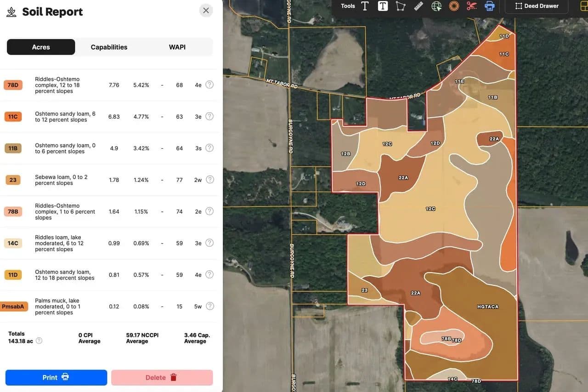588x392 pixels.
Task: Click the HGTACA soil zone on map
Action: point(487,307)
